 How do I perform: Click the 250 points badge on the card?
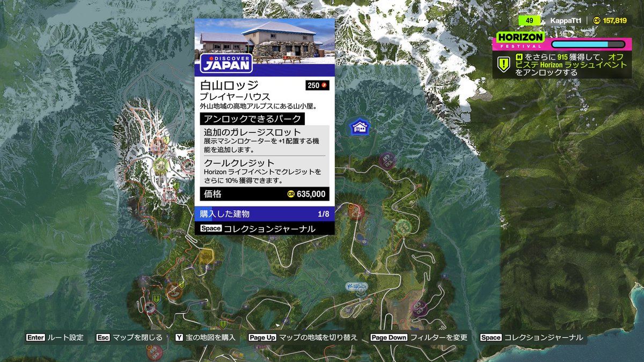317,85
